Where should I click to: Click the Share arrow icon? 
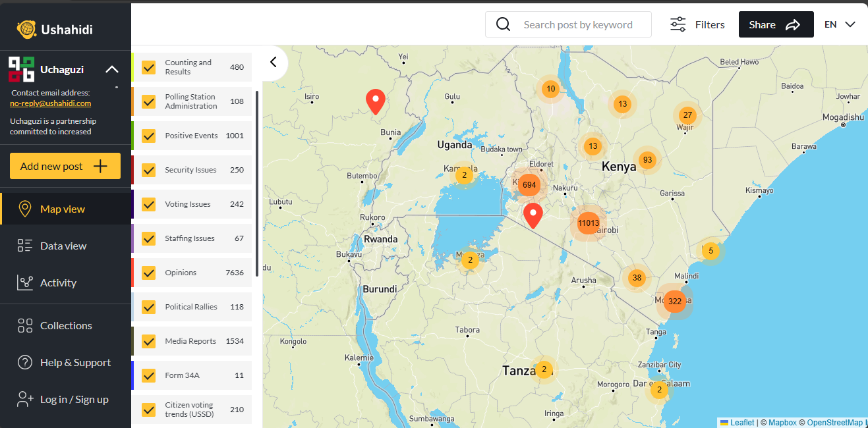click(793, 25)
